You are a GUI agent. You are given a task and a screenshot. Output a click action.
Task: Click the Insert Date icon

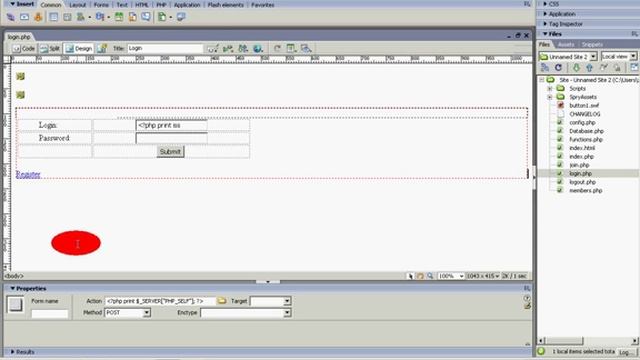coord(119,17)
